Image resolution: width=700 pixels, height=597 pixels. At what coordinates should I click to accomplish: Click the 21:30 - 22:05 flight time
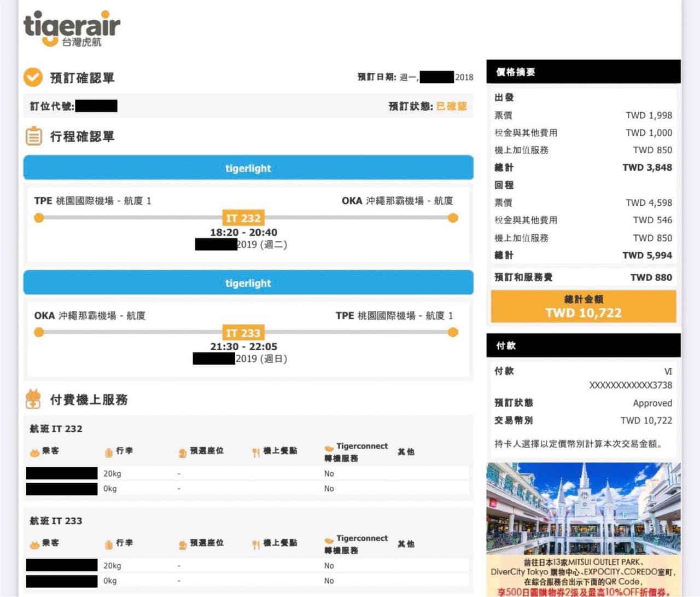(243, 347)
